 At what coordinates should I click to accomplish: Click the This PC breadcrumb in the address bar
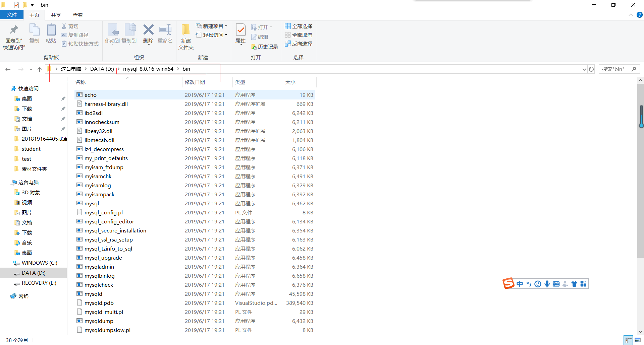[x=71, y=69]
